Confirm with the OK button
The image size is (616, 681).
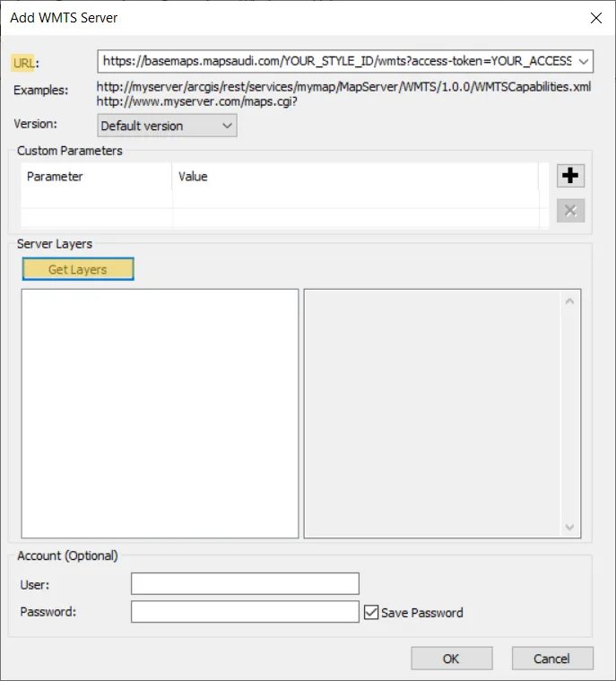[451, 659]
